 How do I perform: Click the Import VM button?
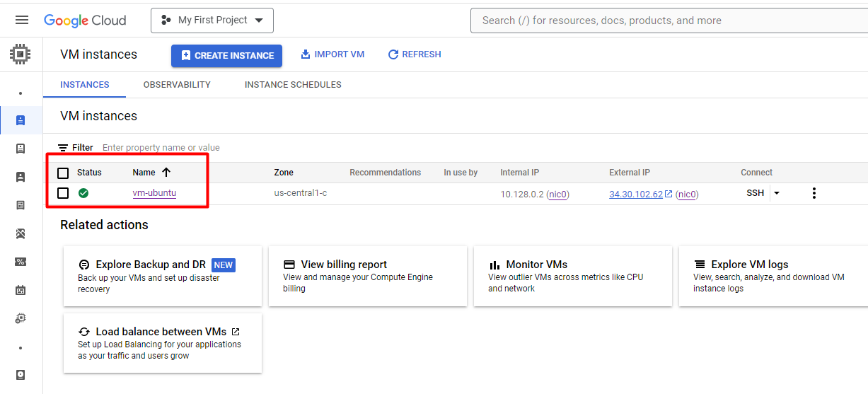[x=332, y=54]
